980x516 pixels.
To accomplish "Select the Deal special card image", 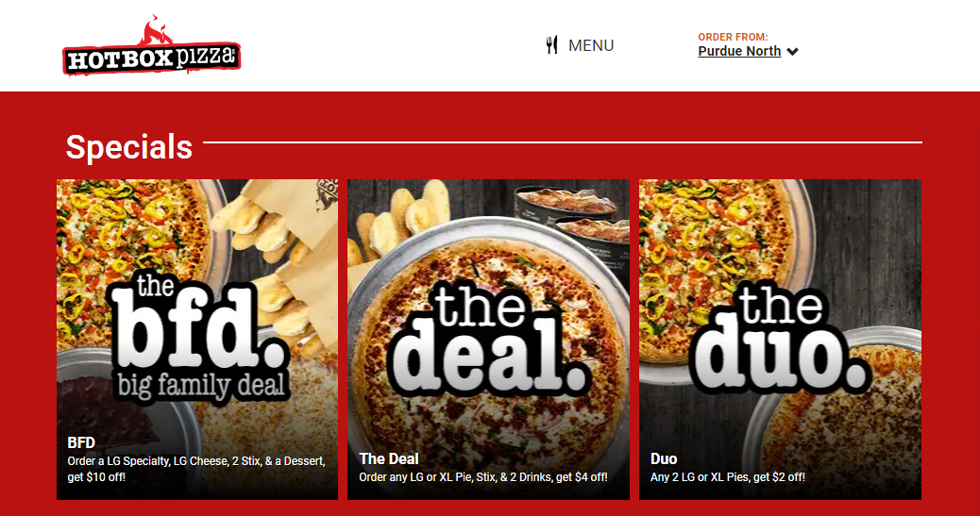I will pyautogui.click(x=489, y=340).
